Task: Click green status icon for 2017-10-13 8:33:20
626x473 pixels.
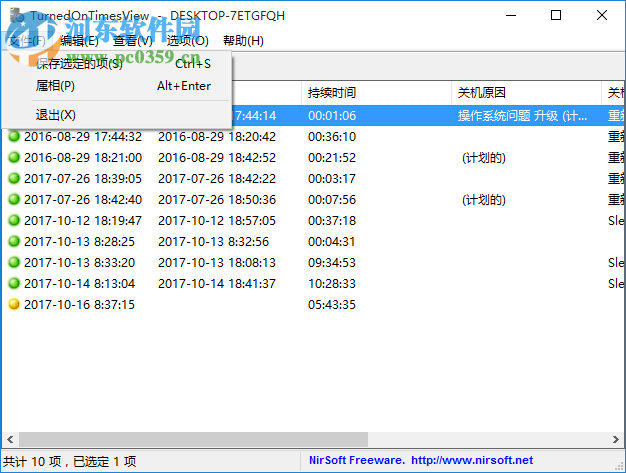Action: (x=14, y=262)
